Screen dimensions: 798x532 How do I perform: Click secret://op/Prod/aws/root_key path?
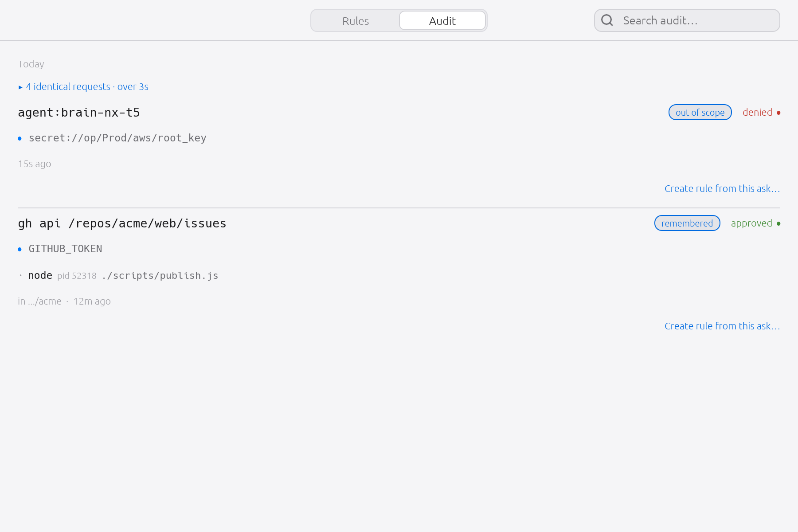click(117, 138)
